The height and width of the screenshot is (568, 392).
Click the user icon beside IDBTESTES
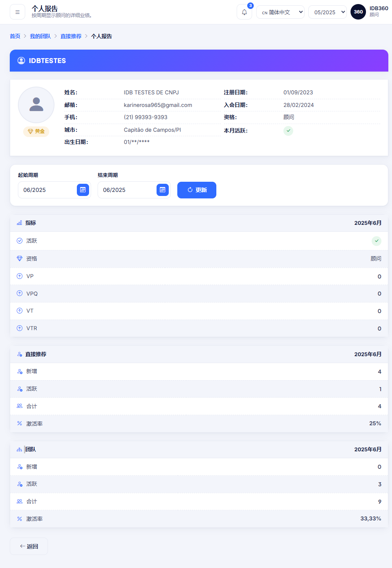(x=21, y=61)
